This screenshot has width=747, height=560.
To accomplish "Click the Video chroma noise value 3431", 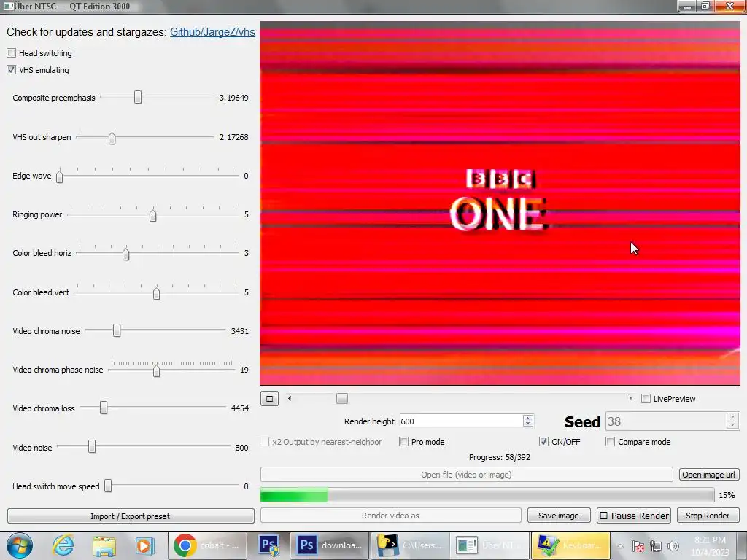I will pos(239,331).
